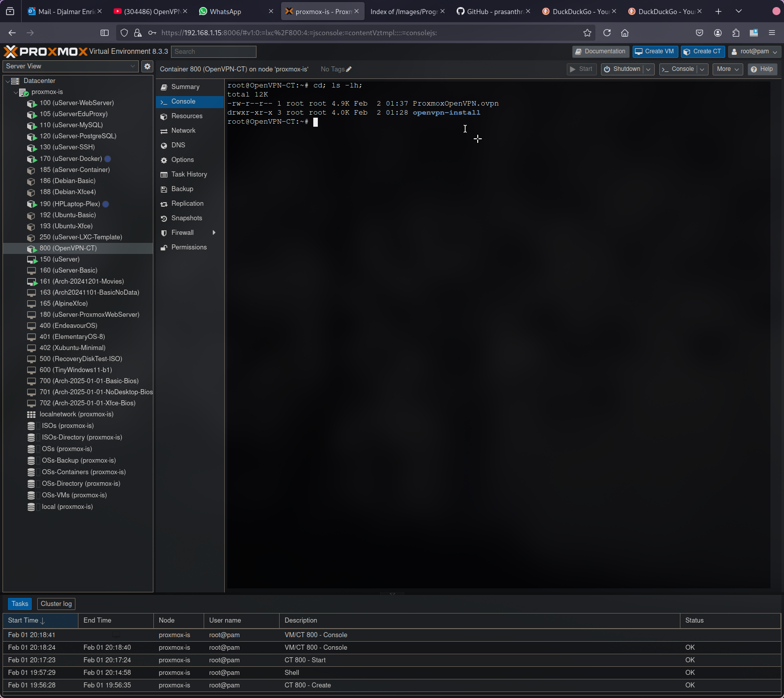784x698 pixels.
Task: Open the More actions dropdown
Action: pyautogui.click(x=727, y=69)
